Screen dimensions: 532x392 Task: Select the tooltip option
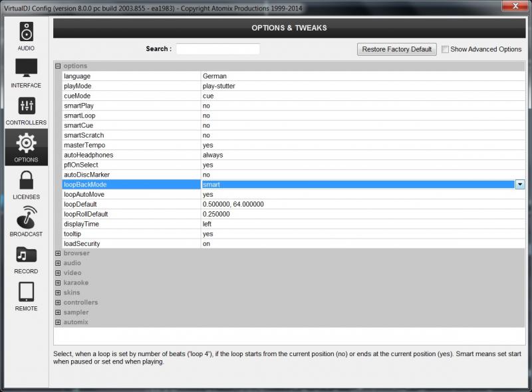click(293, 234)
